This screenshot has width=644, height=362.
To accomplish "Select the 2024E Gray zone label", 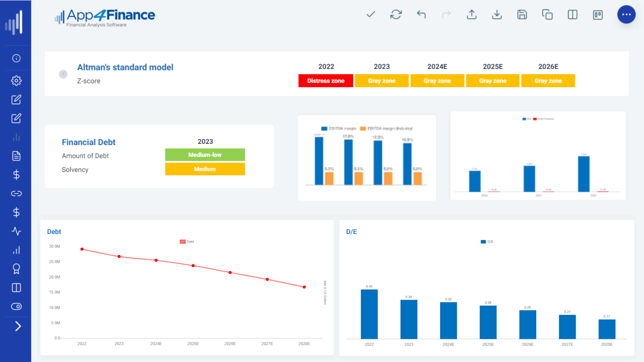I will [x=437, y=80].
